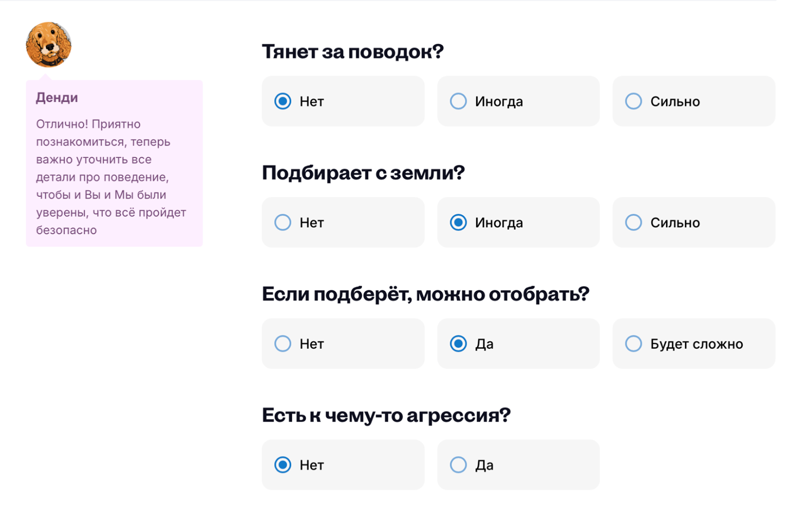Choose "Иногда" under Тянет за поводок
Image resolution: width=812 pixels, height=527 pixels.
[x=518, y=101]
